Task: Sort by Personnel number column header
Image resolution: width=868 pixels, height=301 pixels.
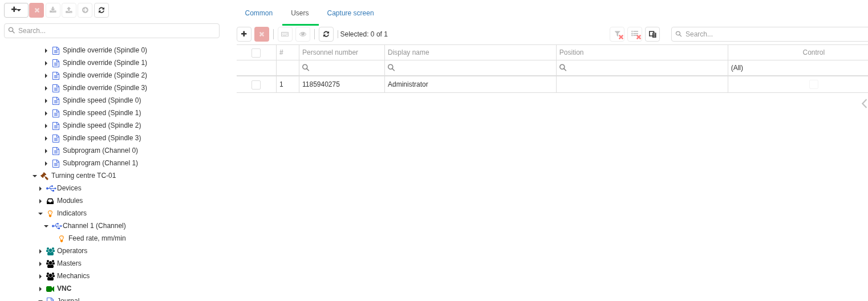Action: coord(342,52)
